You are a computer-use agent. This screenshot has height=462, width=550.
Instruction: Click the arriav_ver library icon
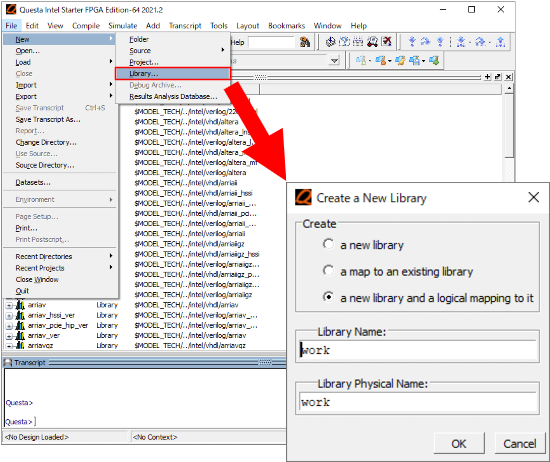[20, 335]
